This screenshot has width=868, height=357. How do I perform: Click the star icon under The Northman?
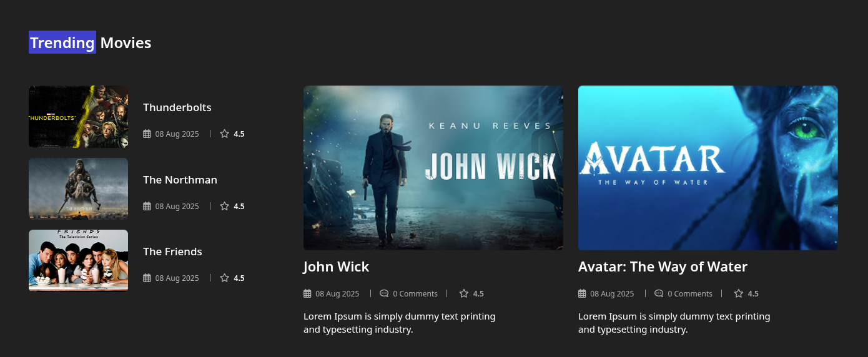pos(225,206)
